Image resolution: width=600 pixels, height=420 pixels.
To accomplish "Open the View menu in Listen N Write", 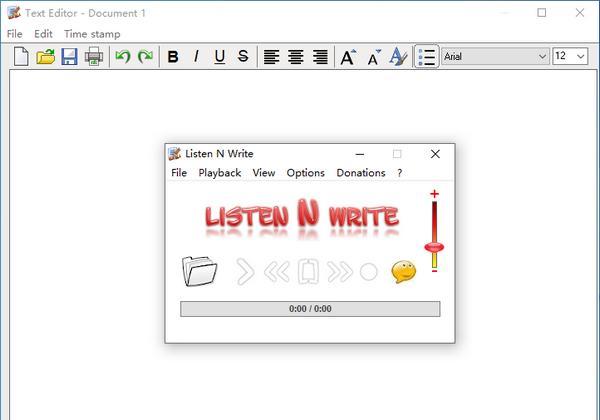I will click(264, 173).
